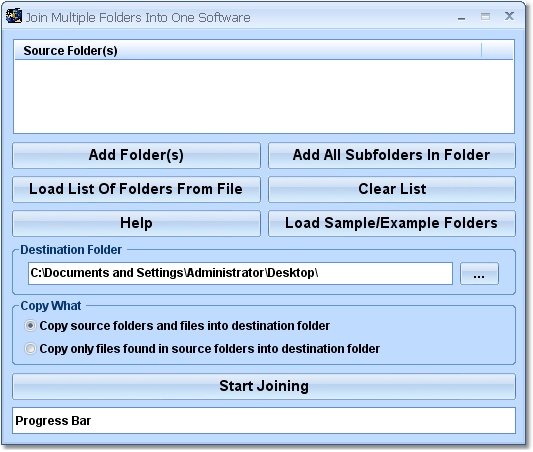Click the Add Folder(s) button
533x452 pixels.
[x=136, y=155]
